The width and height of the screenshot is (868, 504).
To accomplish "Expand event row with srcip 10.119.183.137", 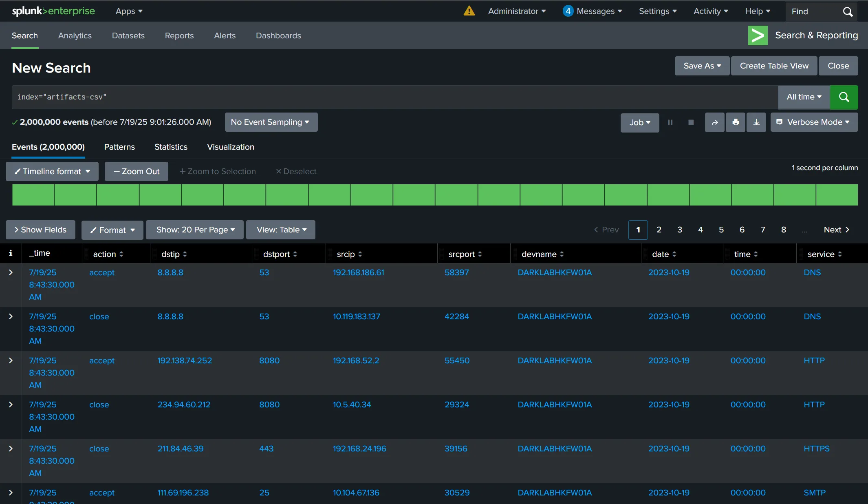I will point(11,316).
